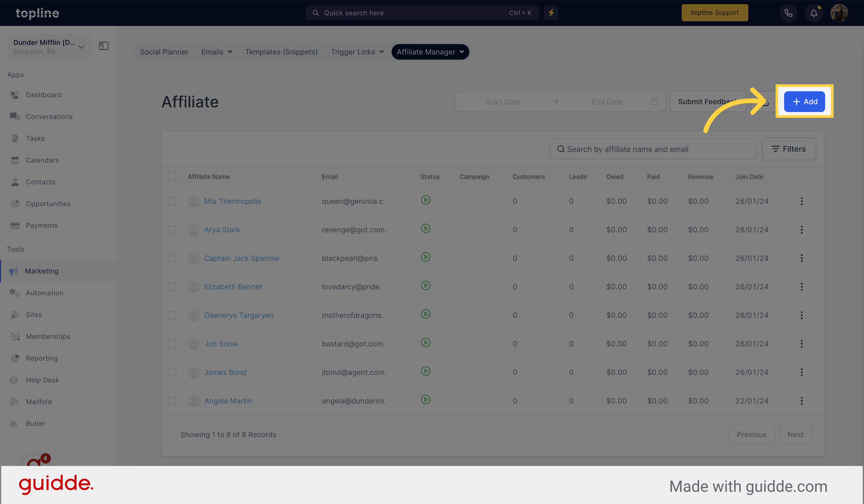Viewport: 864px width, 504px height.
Task: Click the Affiliate Name column header
Action: 208,177
